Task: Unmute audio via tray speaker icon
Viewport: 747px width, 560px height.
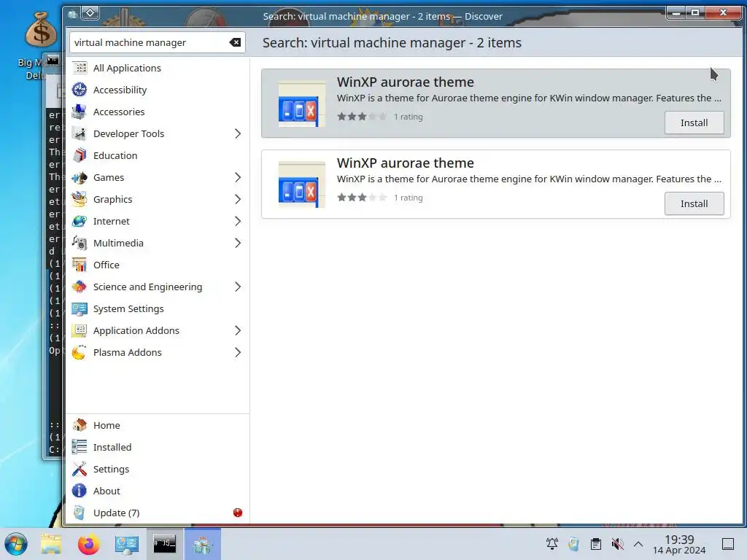Action: [617, 544]
